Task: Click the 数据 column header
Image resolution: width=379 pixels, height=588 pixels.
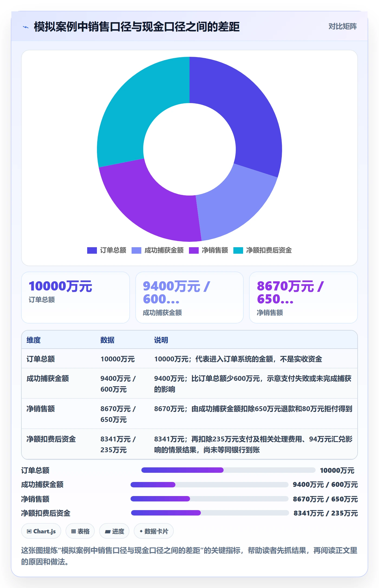Action: coord(107,340)
